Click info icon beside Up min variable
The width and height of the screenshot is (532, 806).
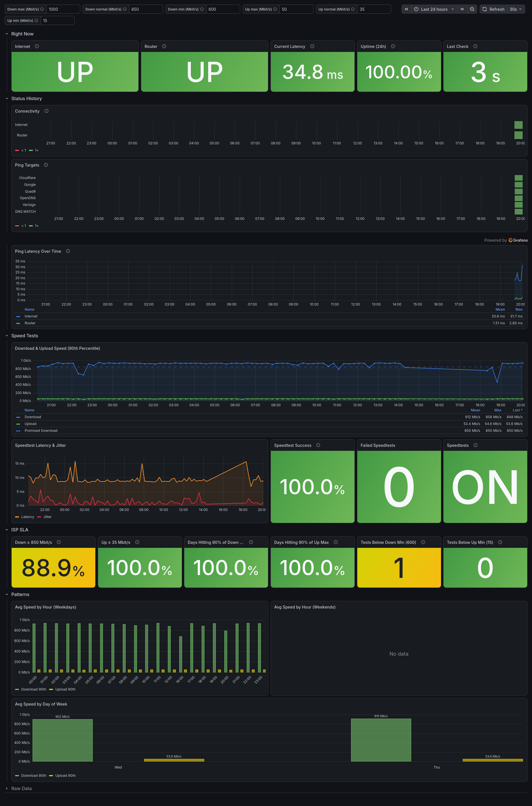tap(36, 20)
